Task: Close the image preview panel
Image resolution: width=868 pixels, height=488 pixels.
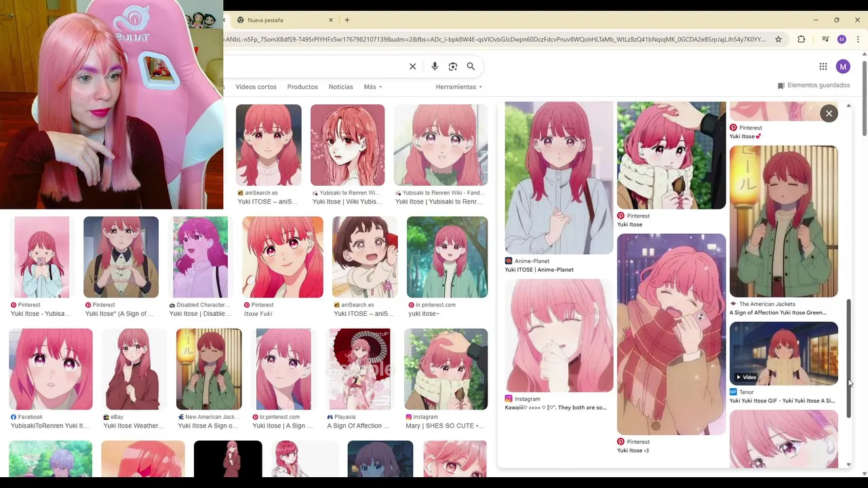Action: tap(829, 113)
